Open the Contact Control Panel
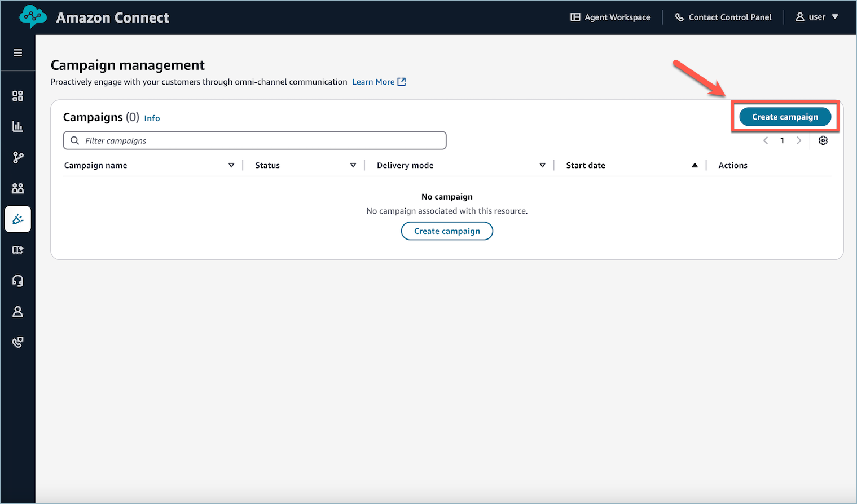857x504 pixels. coord(723,17)
